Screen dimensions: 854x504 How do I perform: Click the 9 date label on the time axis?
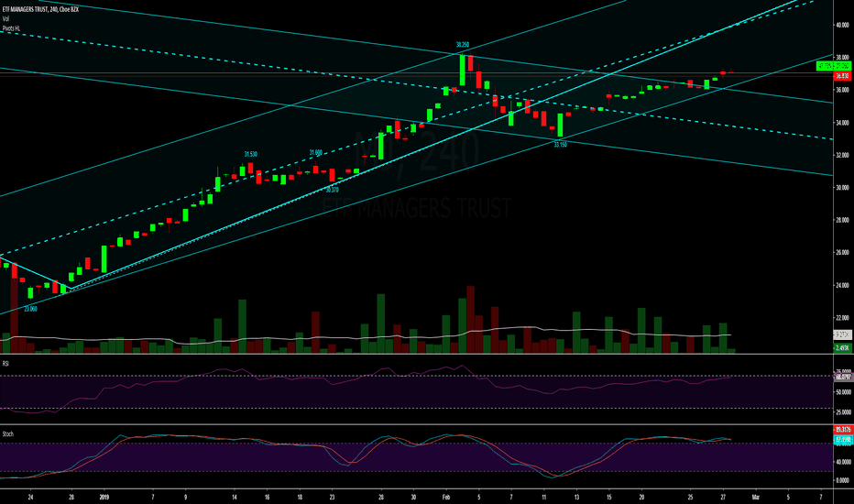point(186,497)
